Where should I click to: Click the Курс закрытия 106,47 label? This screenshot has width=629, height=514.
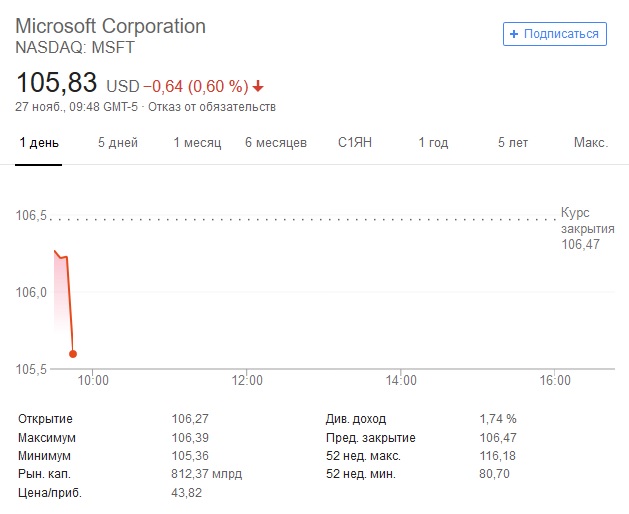coord(588,228)
